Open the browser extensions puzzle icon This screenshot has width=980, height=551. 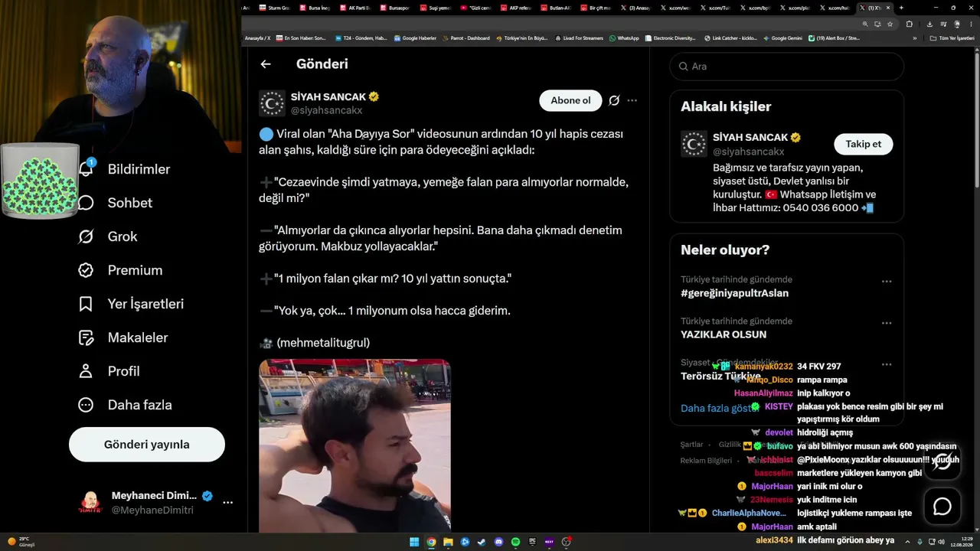point(909,24)
